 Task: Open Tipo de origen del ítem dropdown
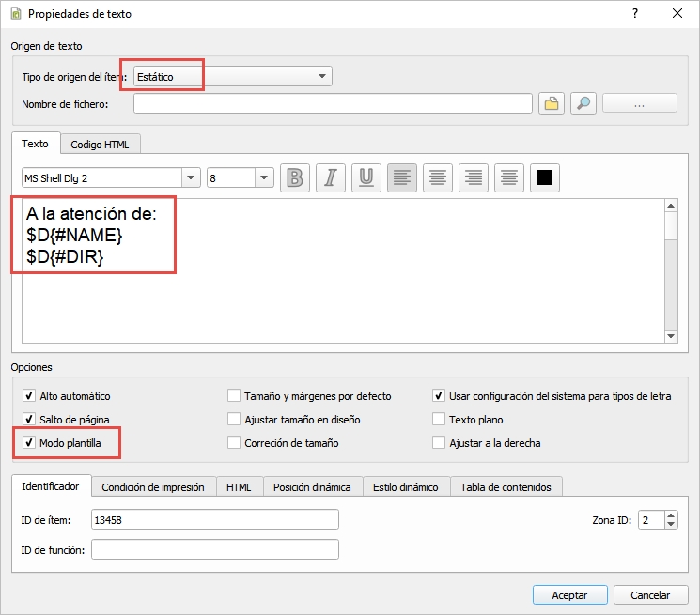click(232, 76)
